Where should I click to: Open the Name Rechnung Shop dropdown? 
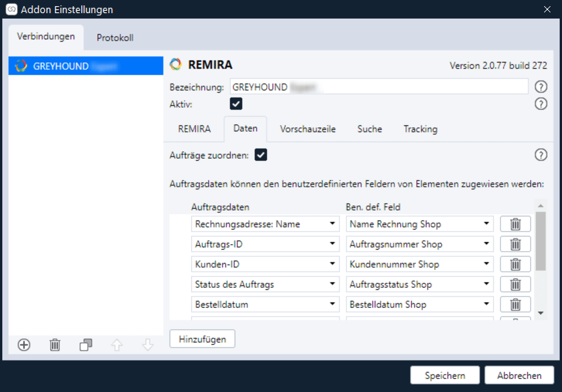(420, 224)
